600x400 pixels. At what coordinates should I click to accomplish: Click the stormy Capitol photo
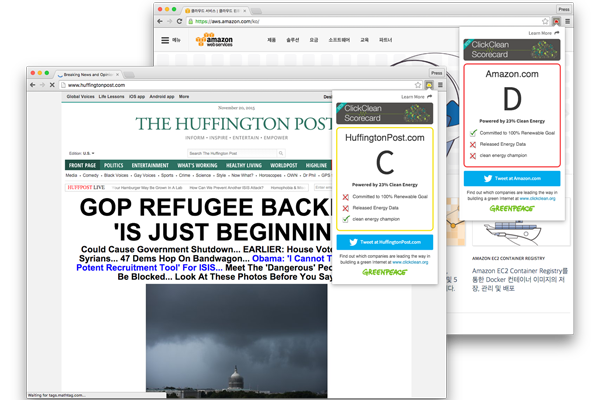[x=236, y=341]
